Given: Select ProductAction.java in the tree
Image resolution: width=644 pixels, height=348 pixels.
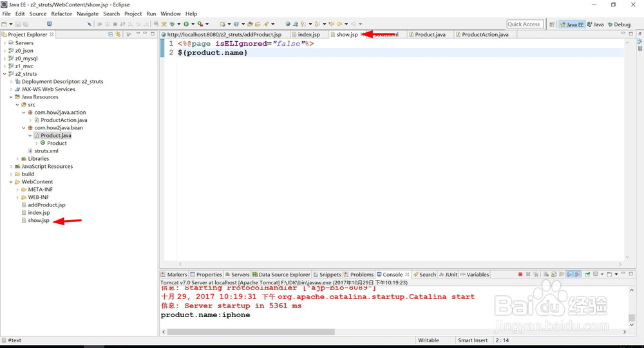Looking at the screenshot, I should click(x=64, y=120).
